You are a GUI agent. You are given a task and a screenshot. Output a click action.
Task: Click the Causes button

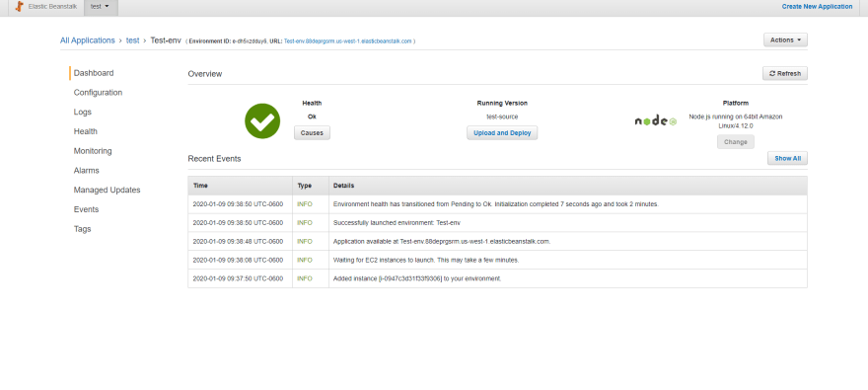[x=312, y=133]
